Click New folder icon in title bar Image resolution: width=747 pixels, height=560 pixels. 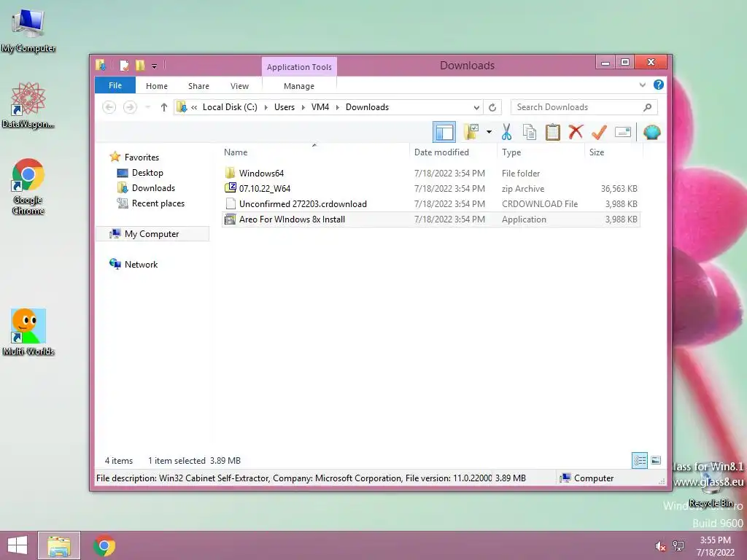[x=140, y=65]
